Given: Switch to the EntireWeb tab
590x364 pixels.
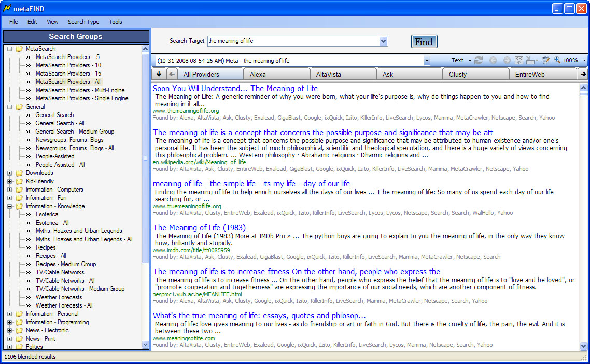Looking at the screenshot, I should pos(543,74).
